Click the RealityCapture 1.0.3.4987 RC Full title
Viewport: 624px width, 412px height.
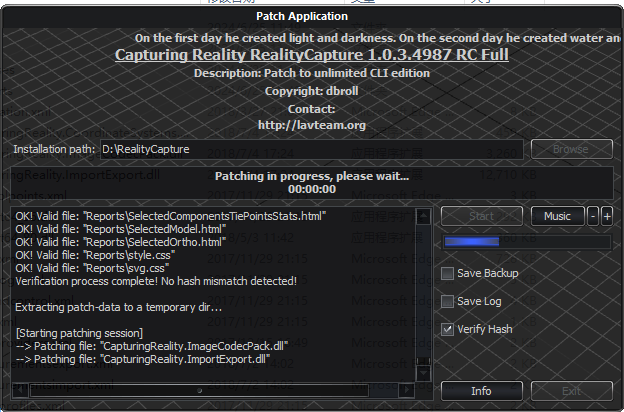pyautogui.click(x=312, y=55)
